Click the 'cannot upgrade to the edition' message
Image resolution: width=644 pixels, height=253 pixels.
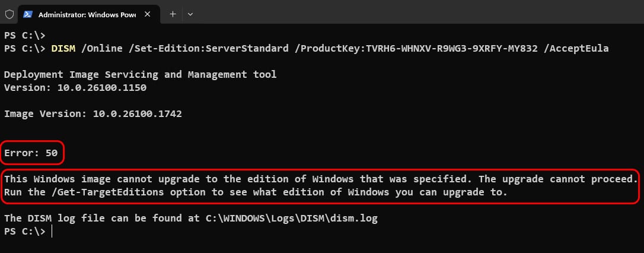(x=321, y=179)
